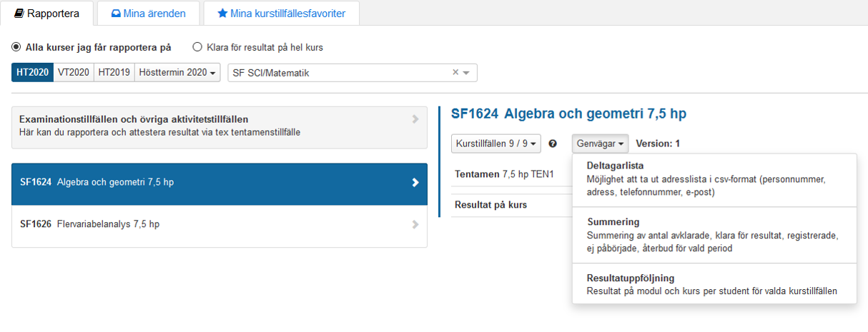Clear the SF SCI/Matematik selection with the x icon
This screenshot has height=332, width=868.
click(x=455, y=73)
